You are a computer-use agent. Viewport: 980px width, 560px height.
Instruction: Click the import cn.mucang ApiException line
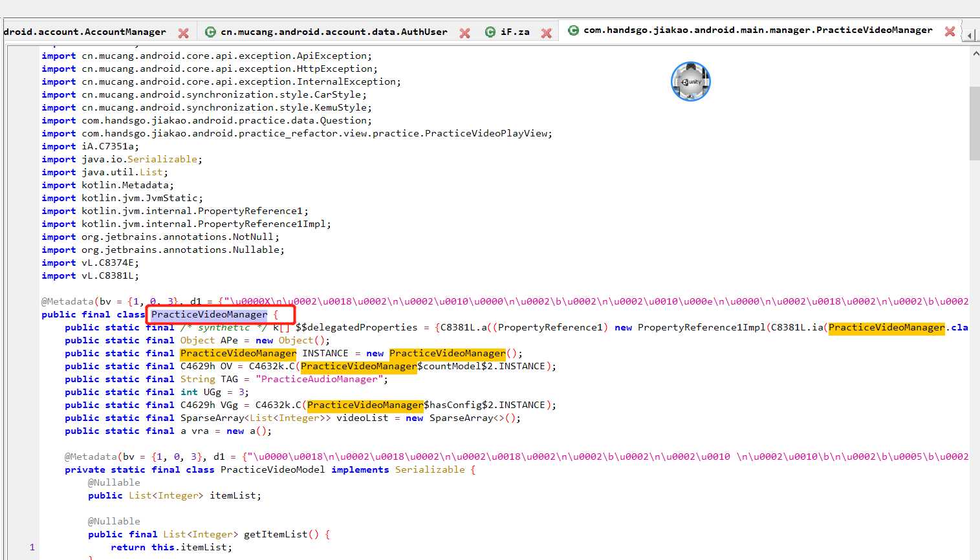click(207, 56)
